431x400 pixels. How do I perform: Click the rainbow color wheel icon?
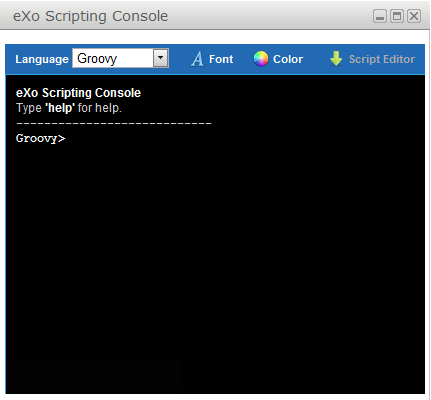click(261, 59)
